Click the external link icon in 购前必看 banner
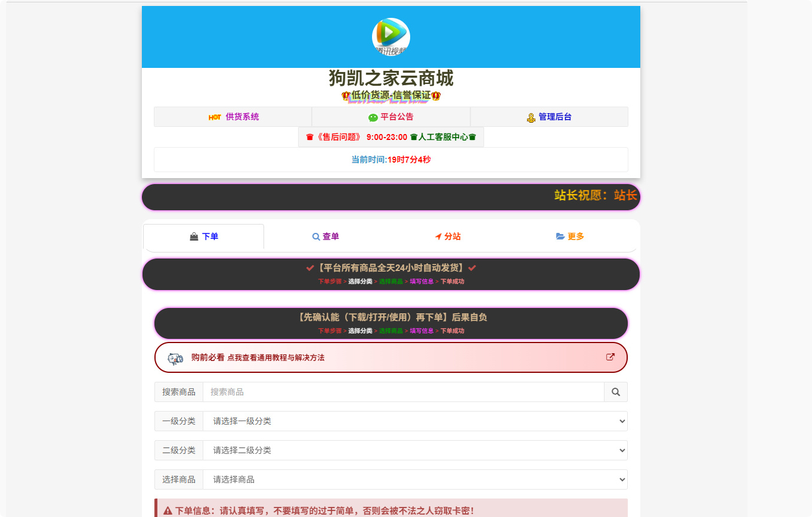Screen dimensions: 812x517 pyautogui.click(x=610, y=357)
